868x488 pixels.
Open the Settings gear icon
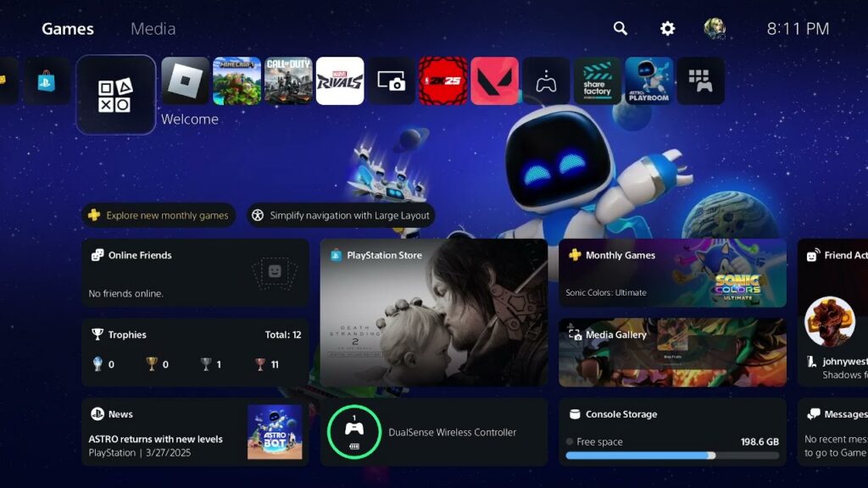pyautogui.click(x=668, y=28)
